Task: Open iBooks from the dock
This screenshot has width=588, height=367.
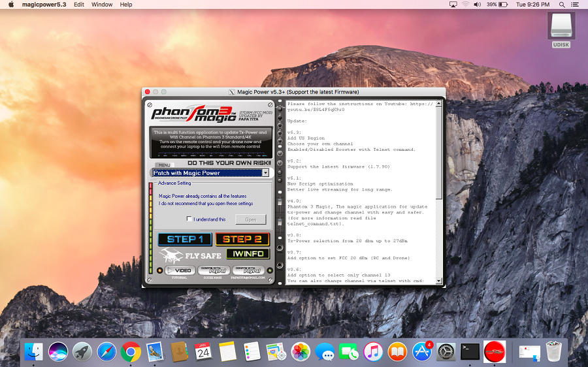Action: tap(397, 352)
